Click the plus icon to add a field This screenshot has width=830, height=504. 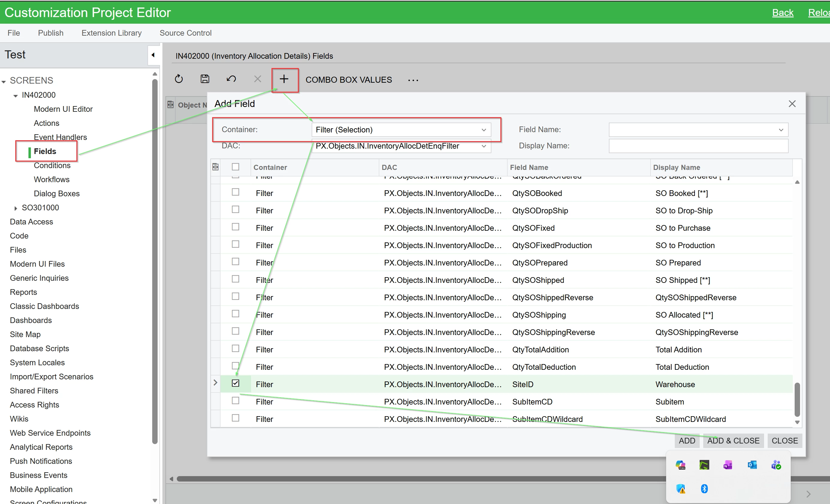point(284,79)
